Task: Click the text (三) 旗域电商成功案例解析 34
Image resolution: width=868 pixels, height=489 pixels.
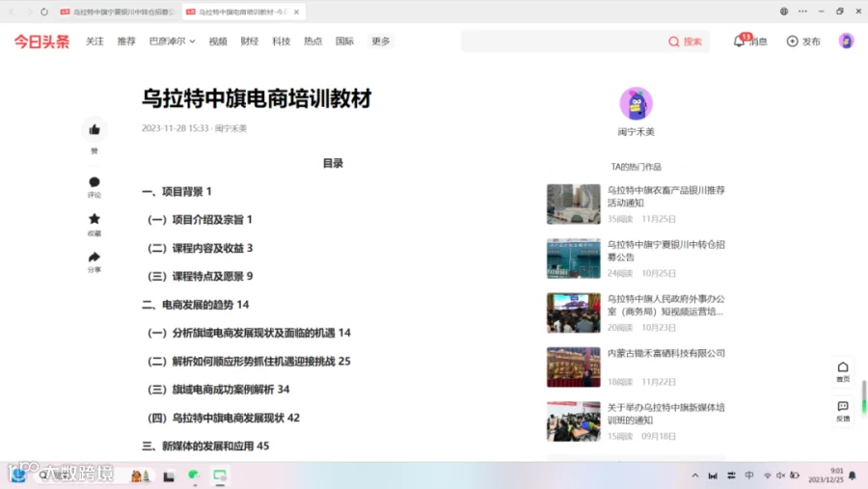Action: [219, 390]
